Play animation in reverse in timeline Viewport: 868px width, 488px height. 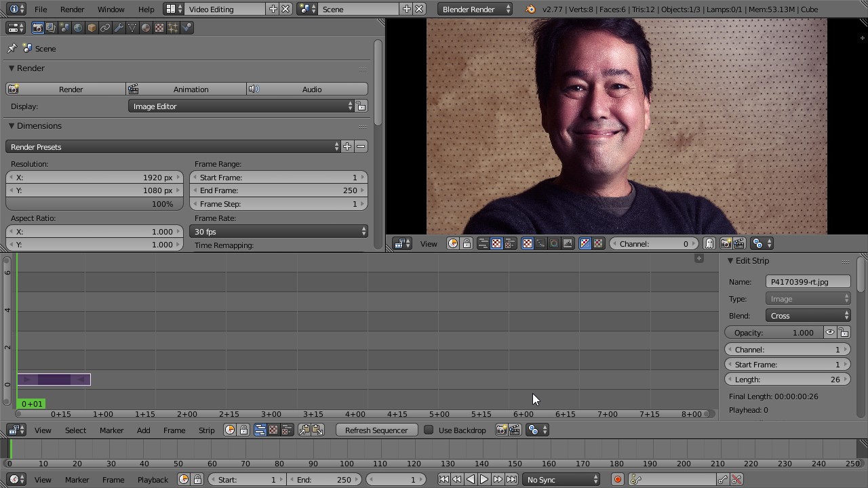click(471, 479)
